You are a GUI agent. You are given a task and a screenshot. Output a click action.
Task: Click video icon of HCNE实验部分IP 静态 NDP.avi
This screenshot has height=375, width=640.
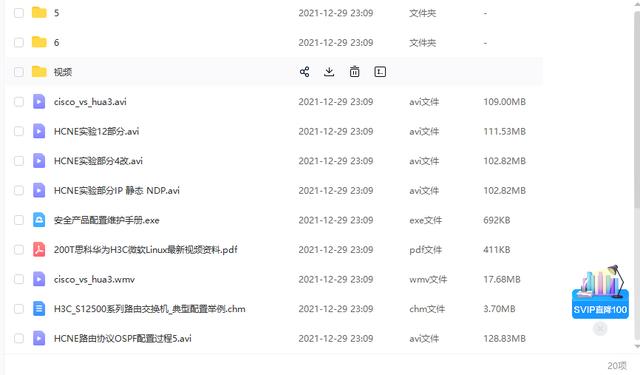[39, 190]
